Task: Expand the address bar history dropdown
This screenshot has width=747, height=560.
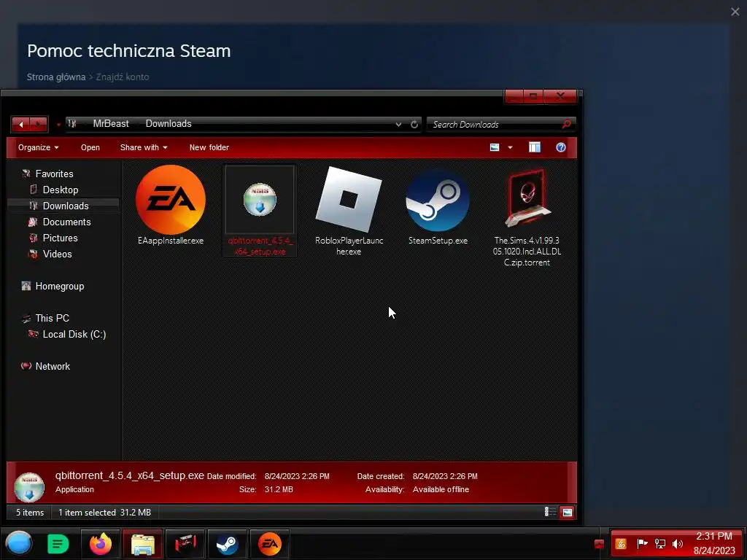Action: [x=398, y=124]
